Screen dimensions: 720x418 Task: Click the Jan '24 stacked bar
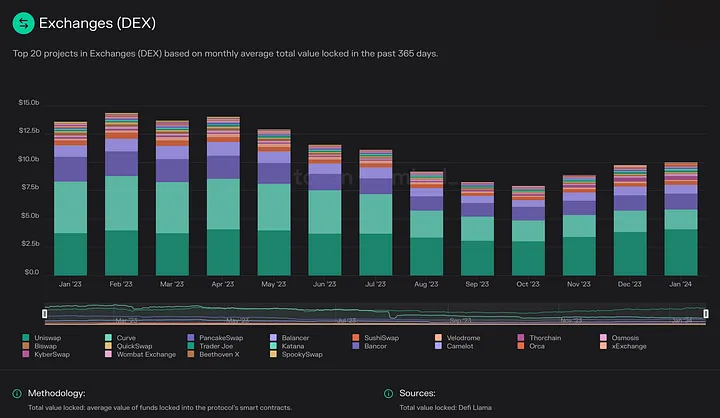pos(681,219)
